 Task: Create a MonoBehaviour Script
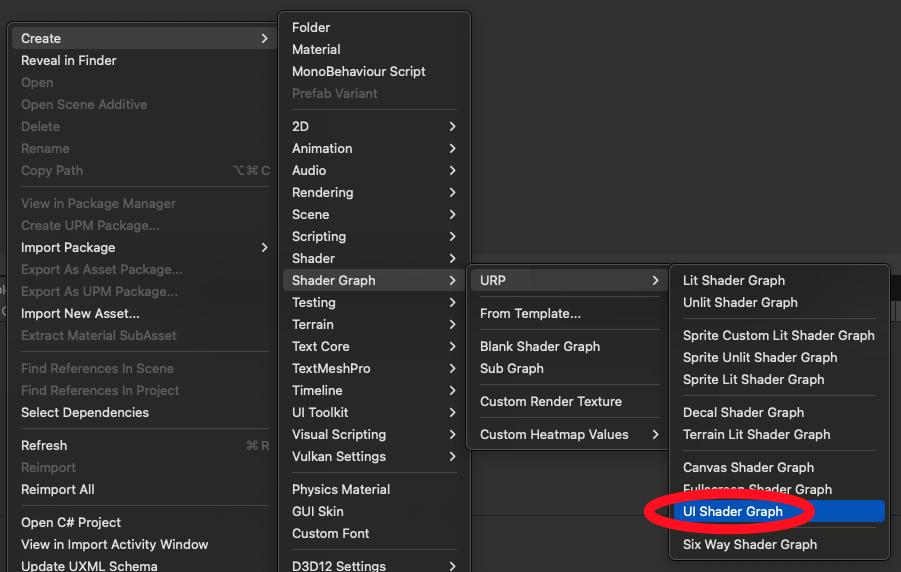374,71
